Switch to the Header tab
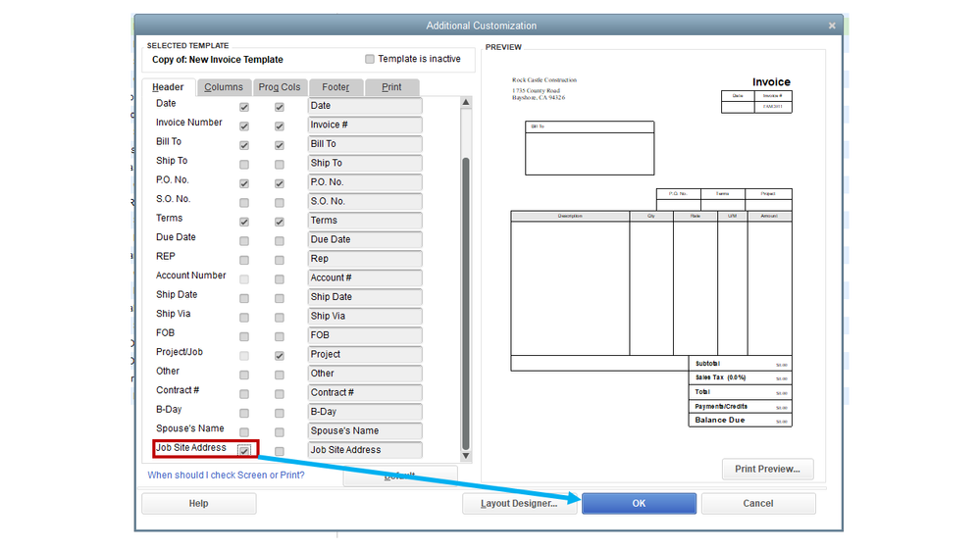The image size is (980, 551). (168, 87)
